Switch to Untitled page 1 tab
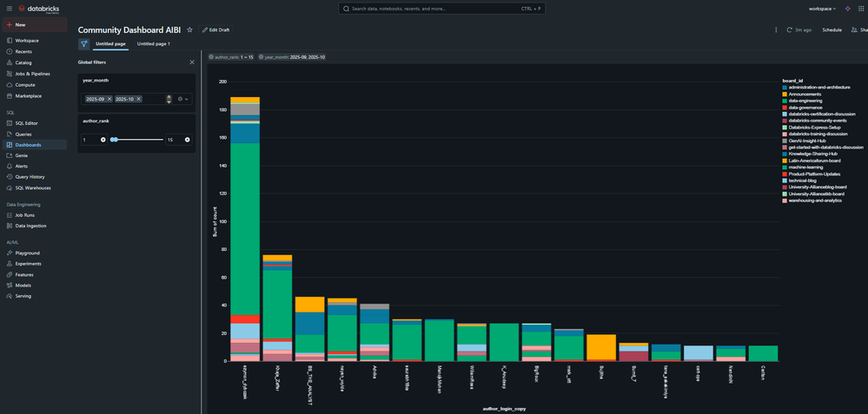The image size is (868, 414). click(x=154, y=43)
